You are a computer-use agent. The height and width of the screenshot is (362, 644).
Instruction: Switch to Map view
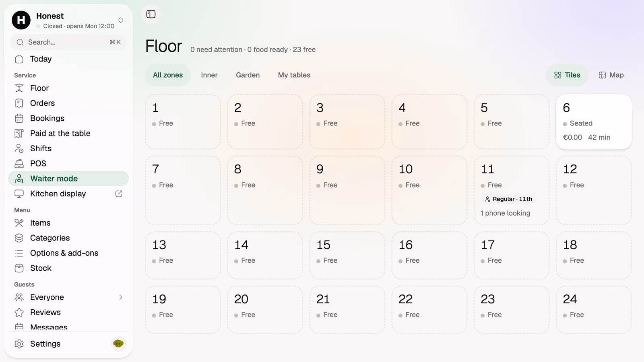(611, 75)
